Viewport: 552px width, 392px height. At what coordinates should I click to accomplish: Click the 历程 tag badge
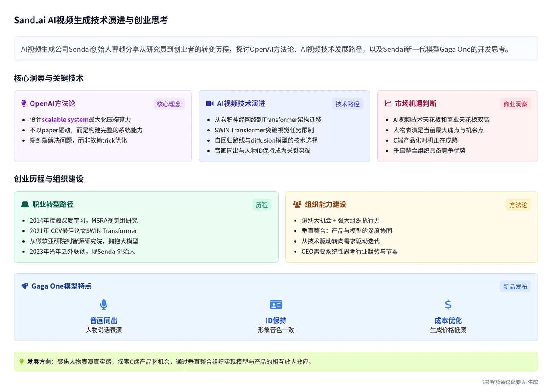pos(262,205)
